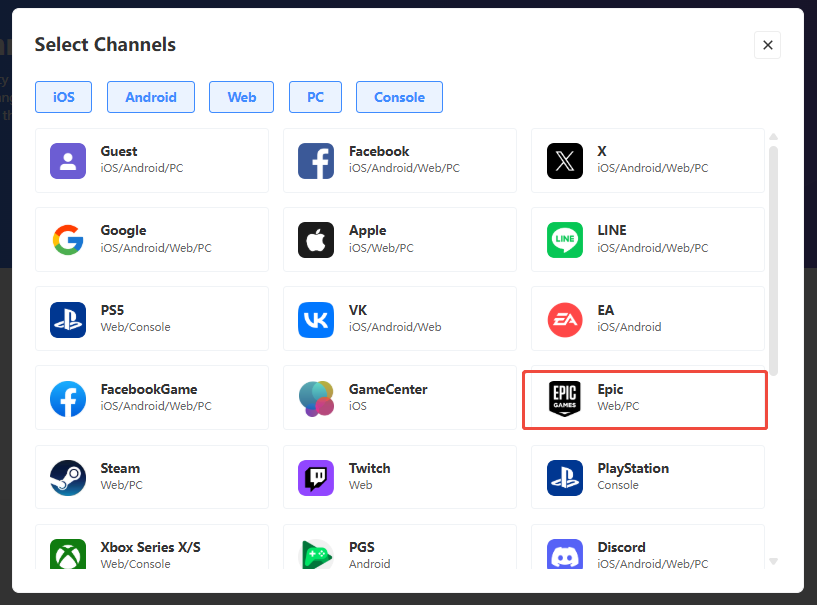
Task: Click the Guest channel person icon
Action: pos(68,161)
